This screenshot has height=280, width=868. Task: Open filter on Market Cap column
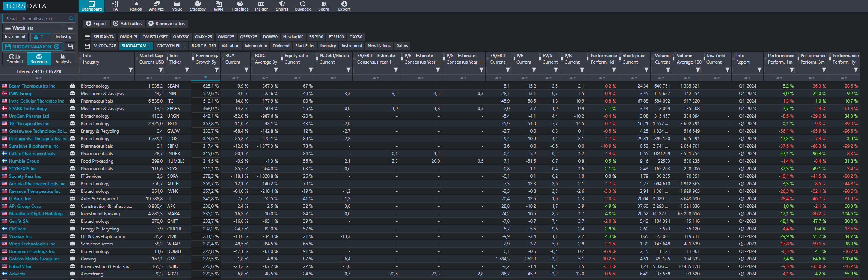[160, 70]
